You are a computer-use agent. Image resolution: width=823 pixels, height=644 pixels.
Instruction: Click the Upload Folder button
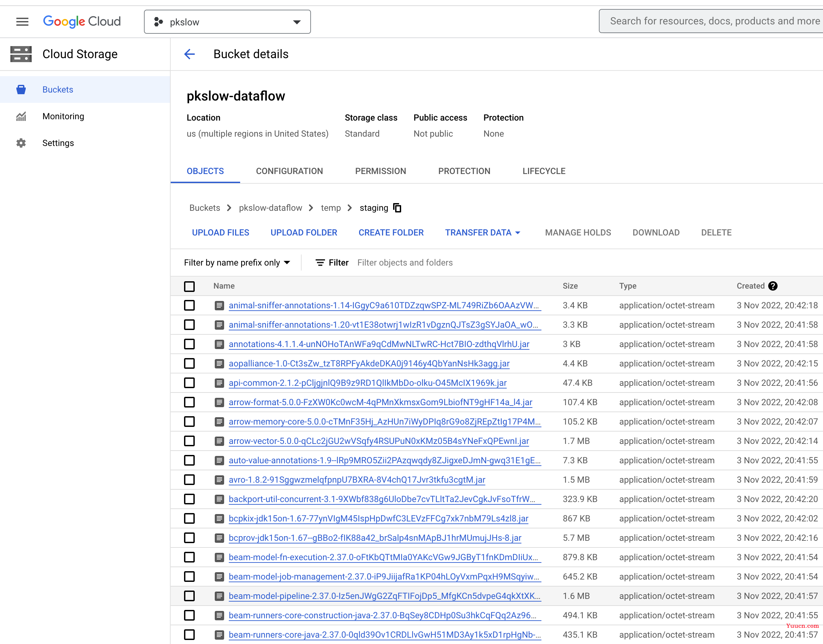[x=304, y=232]
